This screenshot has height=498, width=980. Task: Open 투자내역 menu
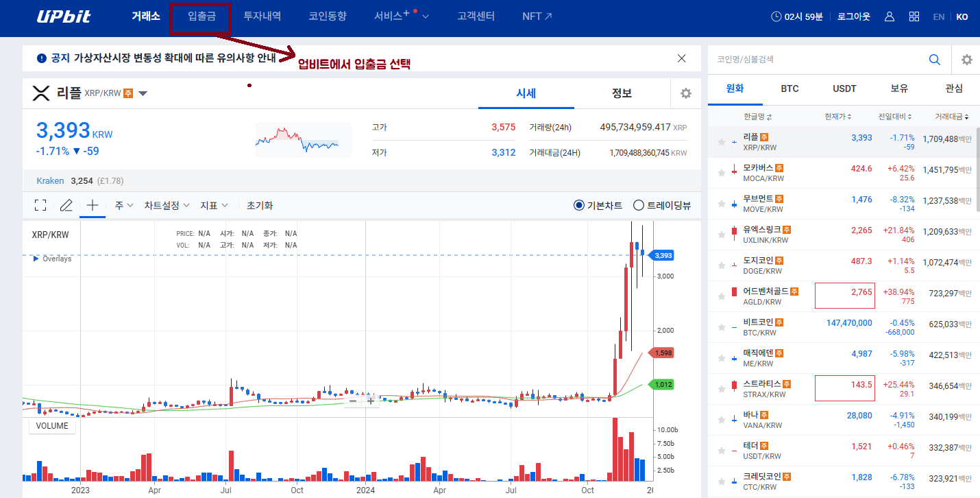(x=262, y=16)
